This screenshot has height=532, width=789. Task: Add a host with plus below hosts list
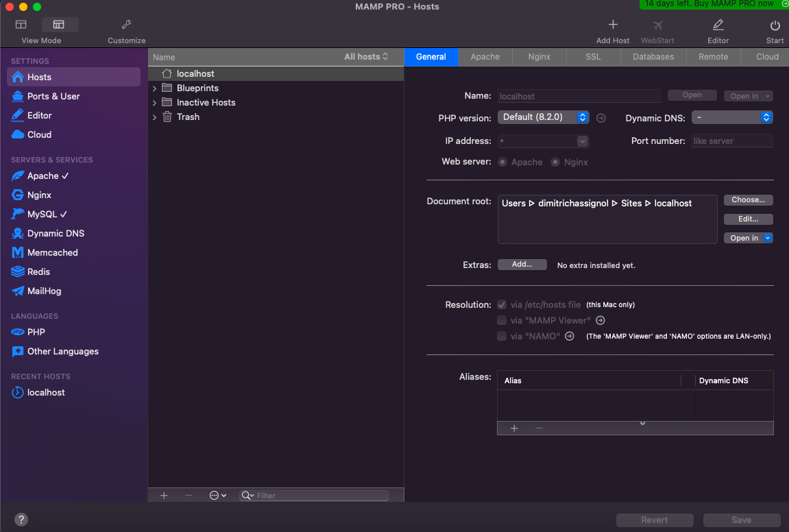tap(164, 495)
